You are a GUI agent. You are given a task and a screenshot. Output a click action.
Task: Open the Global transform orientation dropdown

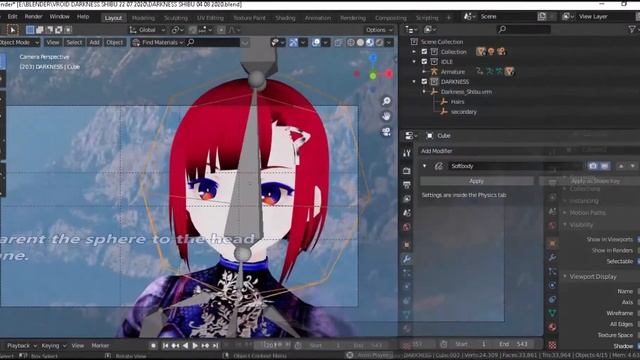(147, 30)
